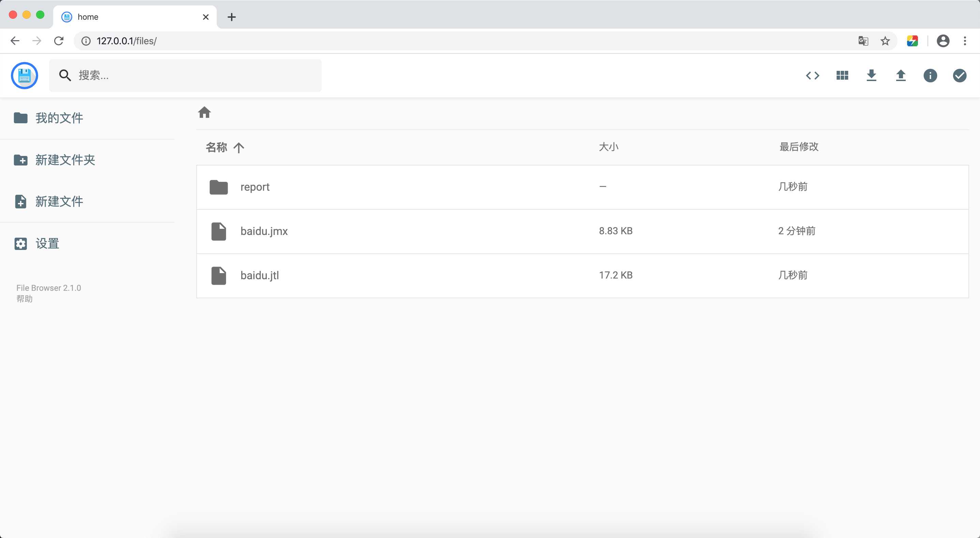Click the 我的文件 folder icon in the sidebar
The height and width of the screenshot is (538, 980).
(20, 118)
